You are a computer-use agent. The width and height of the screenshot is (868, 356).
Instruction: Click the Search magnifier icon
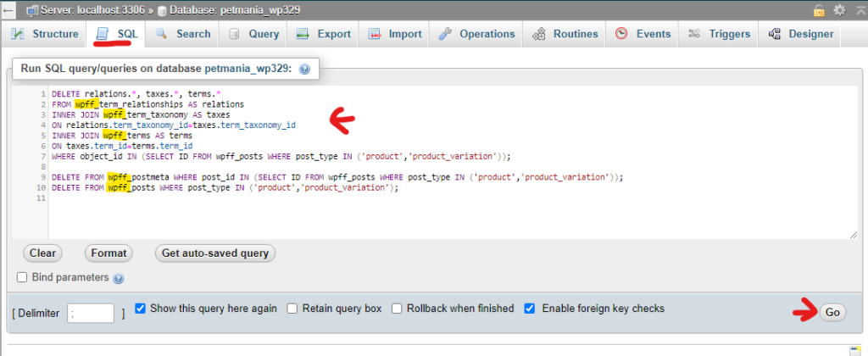(161, 34)
